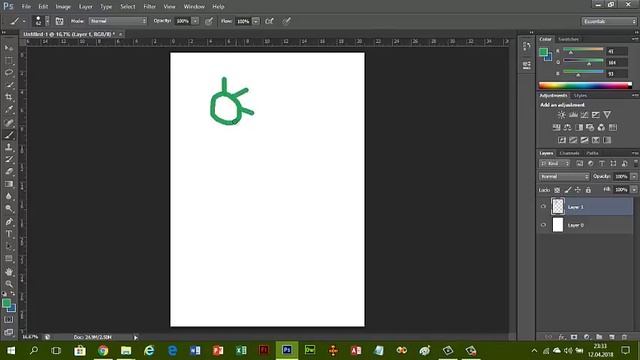Select the Path Selection tool
Screen dimensions: 640x360
[9, 247]
